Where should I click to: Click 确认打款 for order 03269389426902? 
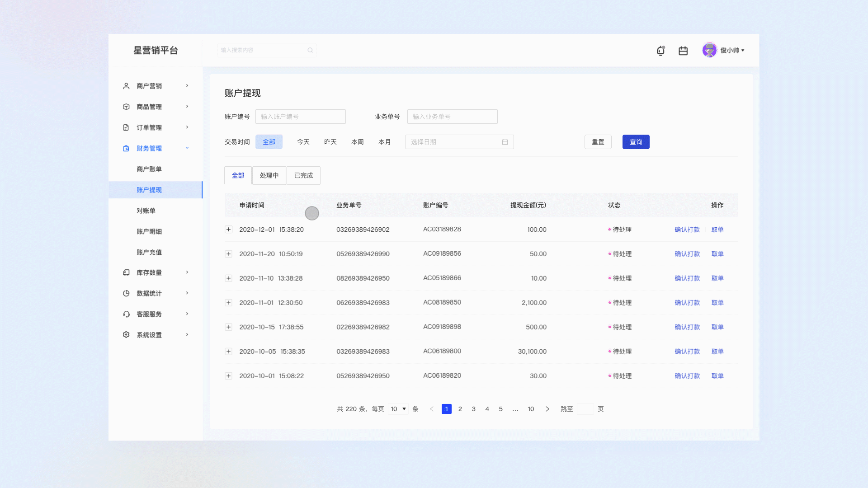click(687, 230)
